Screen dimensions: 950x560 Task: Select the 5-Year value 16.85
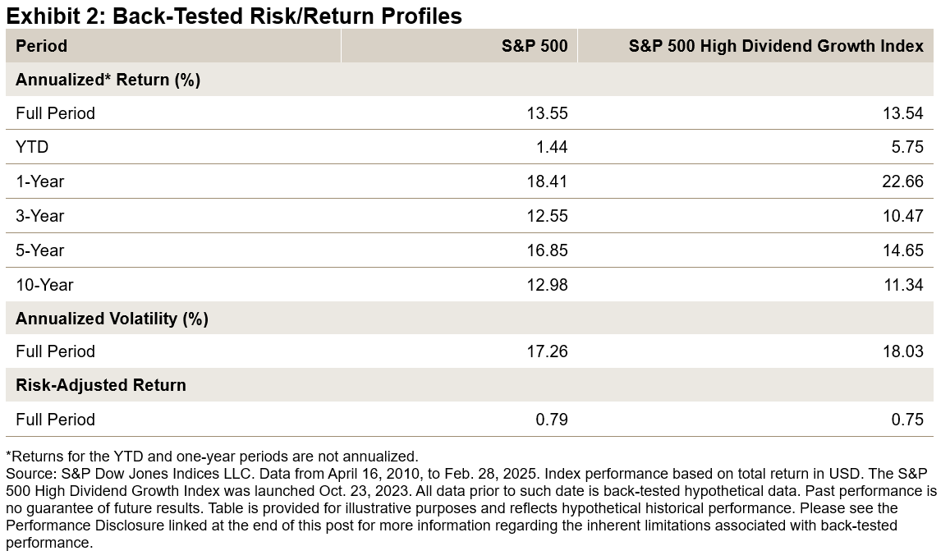coord(547,250)
